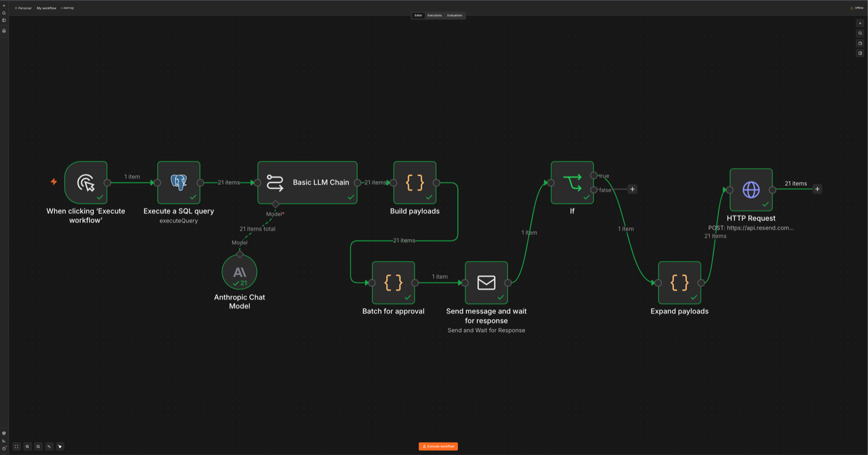The width and height of the screenshot is (868, 455).
Task: Click the 'My workflow' name
Action: pos(46,8)
